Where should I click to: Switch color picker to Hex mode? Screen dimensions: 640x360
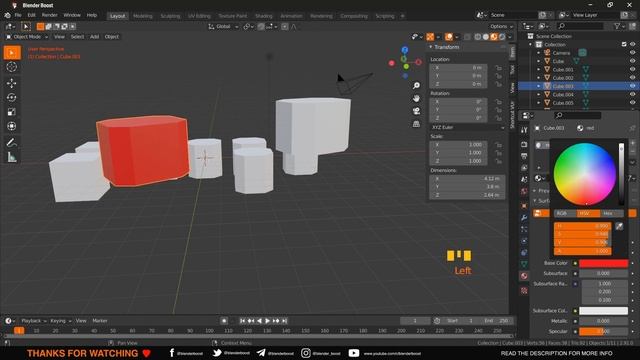[611, 213]
